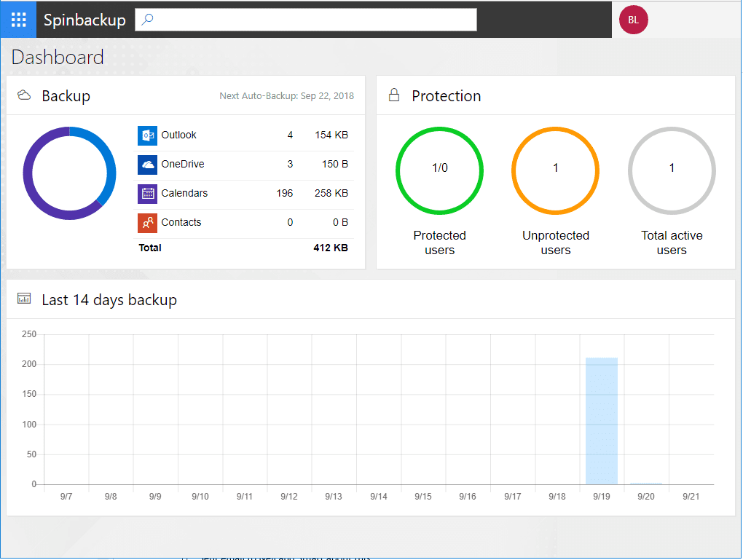Click Next Auto-Backup date text

pos(287,95)
